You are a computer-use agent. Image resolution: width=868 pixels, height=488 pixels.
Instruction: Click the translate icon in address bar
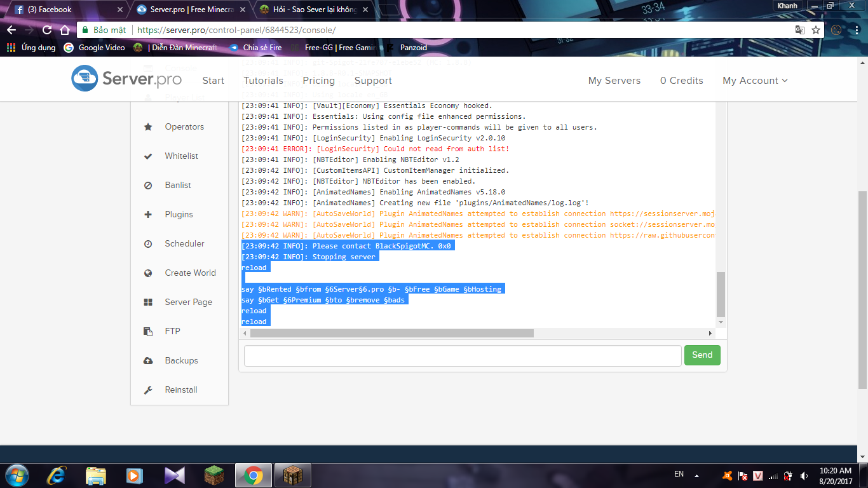[800, 30]
